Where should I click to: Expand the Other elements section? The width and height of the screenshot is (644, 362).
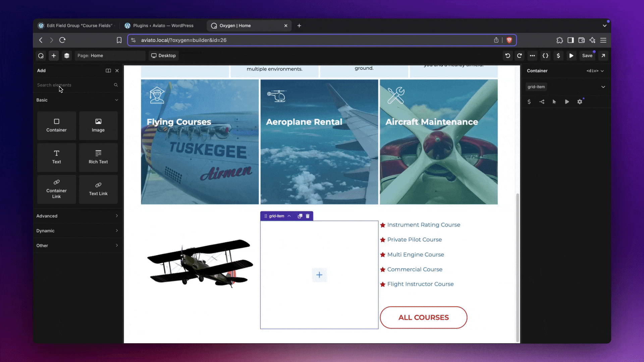click(x=77, y=245)
